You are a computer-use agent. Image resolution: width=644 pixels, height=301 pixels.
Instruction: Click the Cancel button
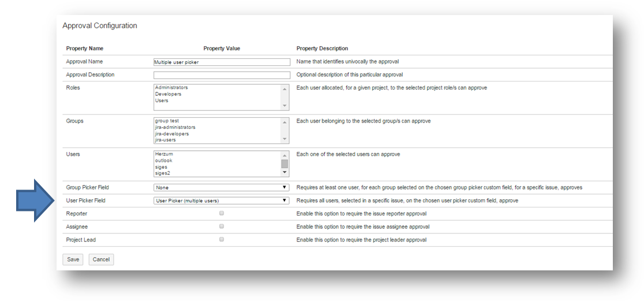[101, 259]
